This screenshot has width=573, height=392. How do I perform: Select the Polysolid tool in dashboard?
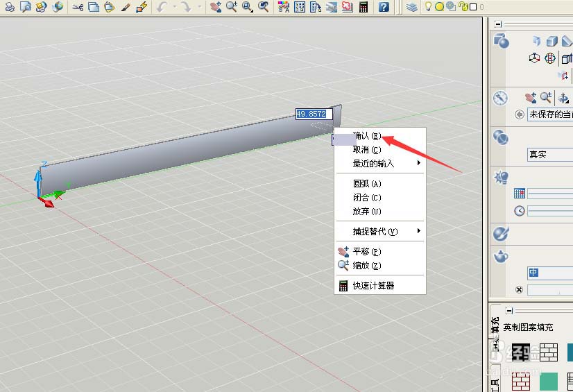coord(536,40)
